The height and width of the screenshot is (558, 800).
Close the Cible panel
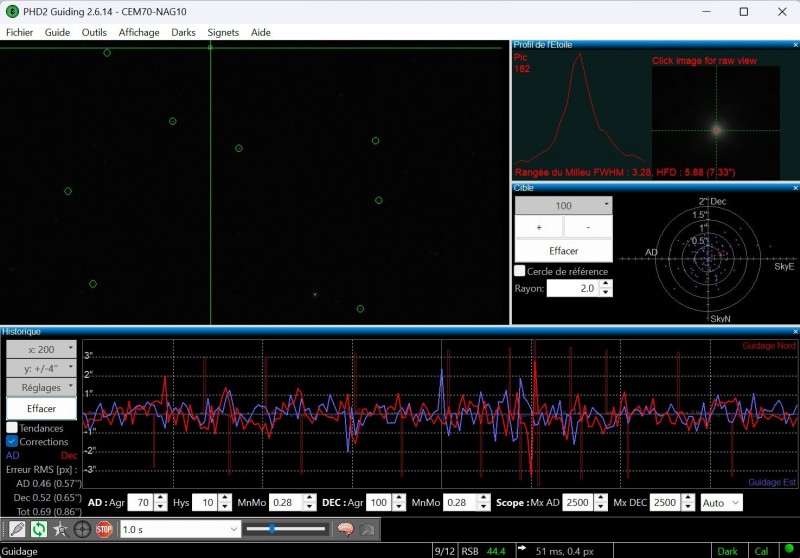795,188
